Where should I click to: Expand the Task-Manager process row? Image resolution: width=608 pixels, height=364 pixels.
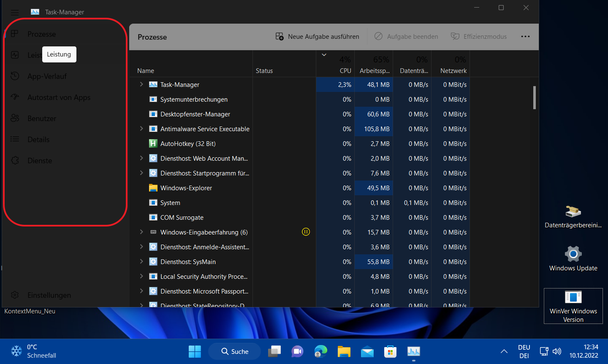141,84
